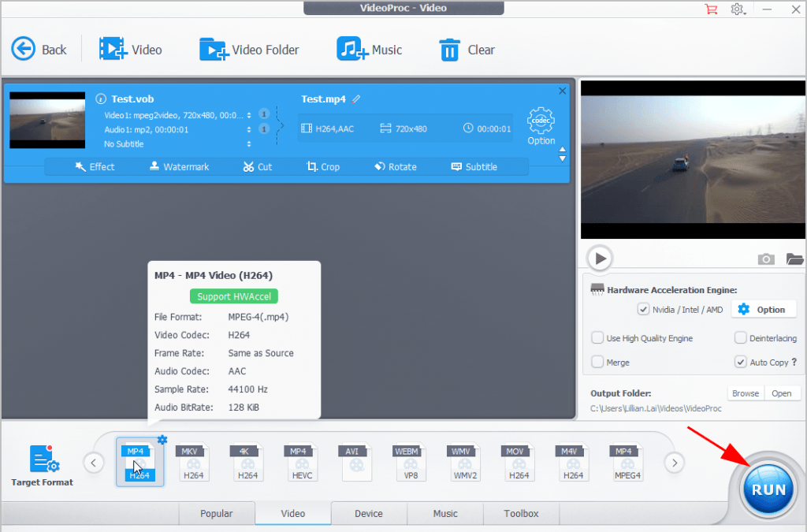The height and width of the screenshot is (532, 807).
Task: Open the shopping cart icon
Action: pyautogui.click(x=711, y=9)
